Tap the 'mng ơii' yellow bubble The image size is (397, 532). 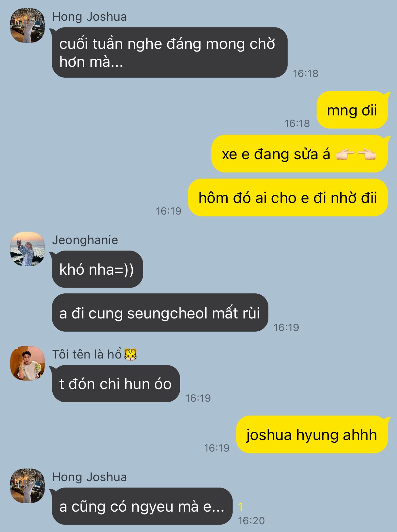(x=352, y=110)
